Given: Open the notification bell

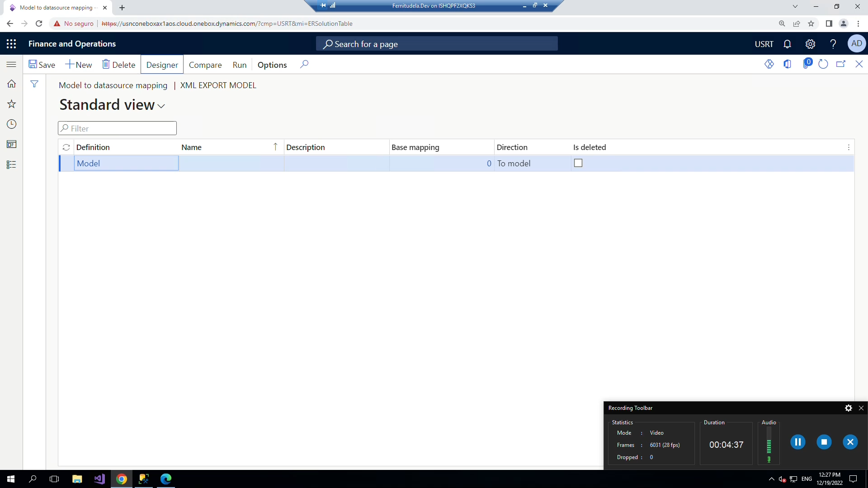Looking at the screenshot, I should (x=788, y=43).
